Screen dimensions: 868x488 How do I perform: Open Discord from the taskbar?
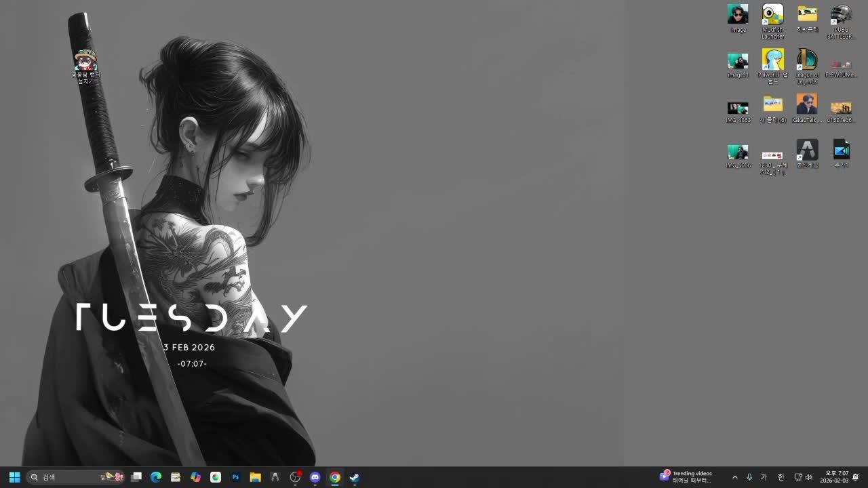coord(315,477)
